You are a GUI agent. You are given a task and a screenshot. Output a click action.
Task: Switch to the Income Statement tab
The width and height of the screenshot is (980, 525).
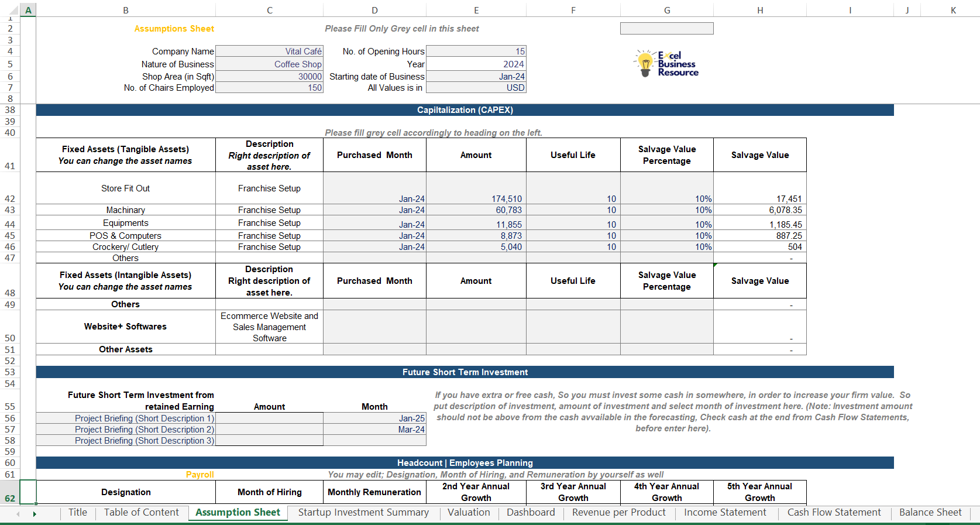(725, 512)
